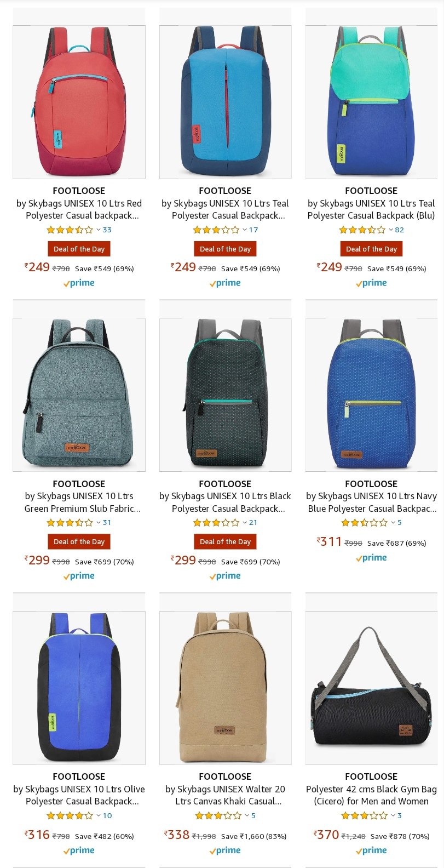Click the prime badge under gym bag
This screenshot has height=868, width=444.
tap(371, 850)
